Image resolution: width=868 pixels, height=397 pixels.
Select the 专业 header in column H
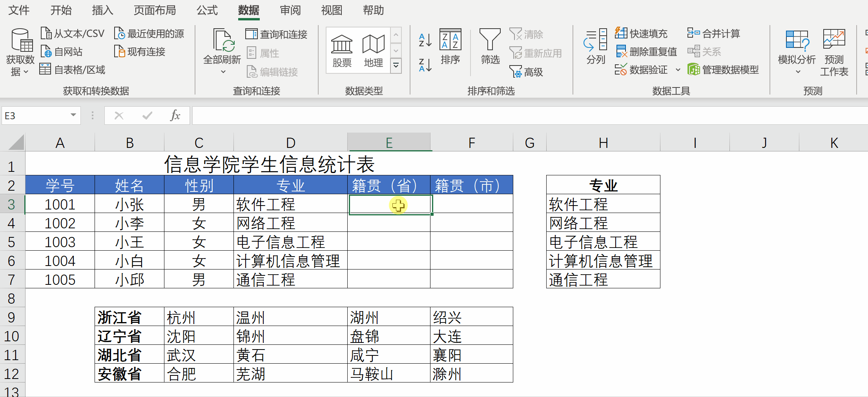pyautogui.click(x=603, y=185)
